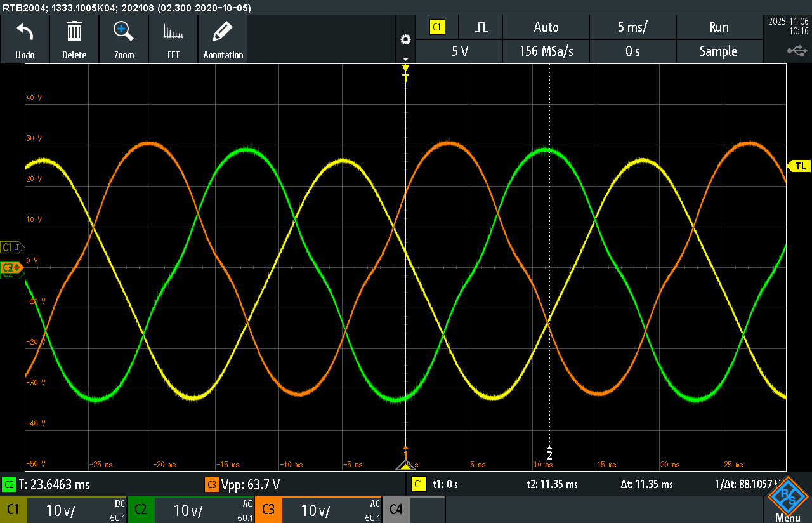The image size is (812, 523).
Task: Select the yellow TL trigger level marker
Action: tap(799, 166)
